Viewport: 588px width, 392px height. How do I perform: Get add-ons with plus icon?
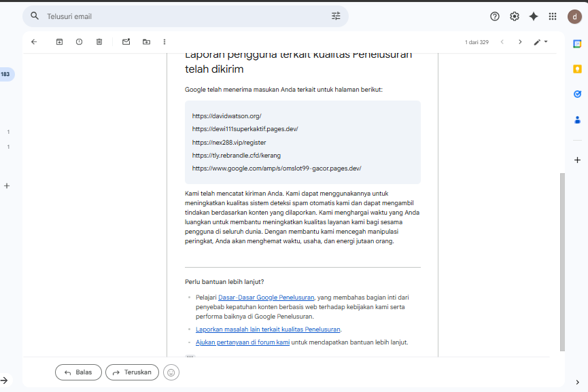[577, 160]
